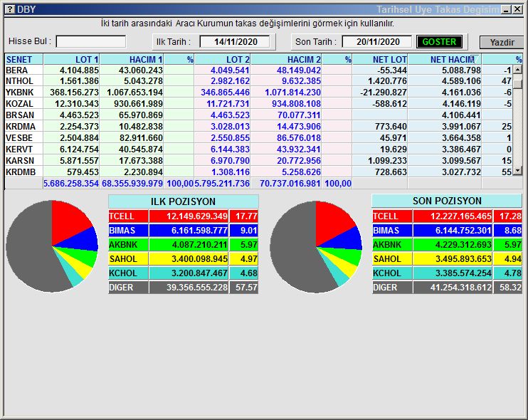Select the KERVT row
The width and height of the screenshot is (528, 420).
pos(258,149)
